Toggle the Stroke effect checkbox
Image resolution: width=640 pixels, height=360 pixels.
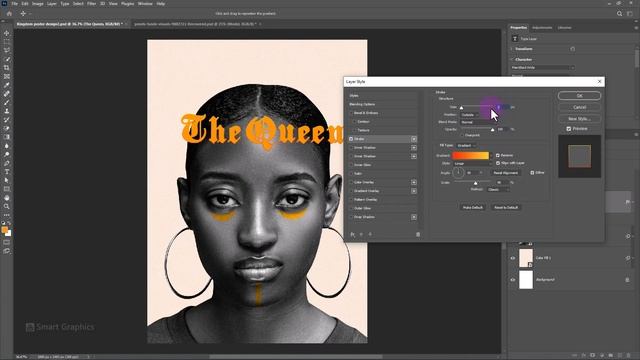351,139
